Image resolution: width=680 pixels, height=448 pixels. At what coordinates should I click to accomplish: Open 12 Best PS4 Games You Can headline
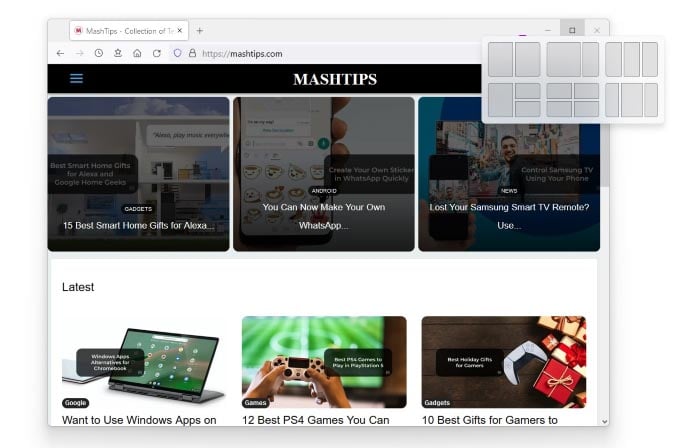point(316,420)
